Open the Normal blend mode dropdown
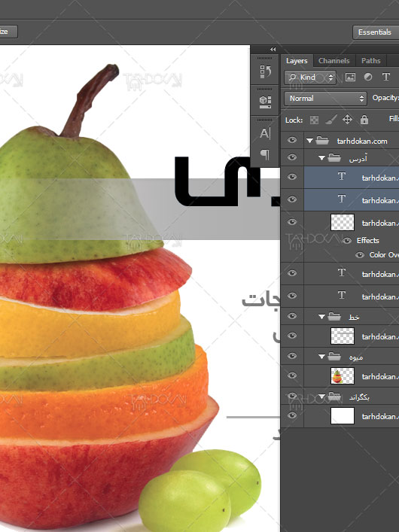The image size is (399, 532). [325, 99]
